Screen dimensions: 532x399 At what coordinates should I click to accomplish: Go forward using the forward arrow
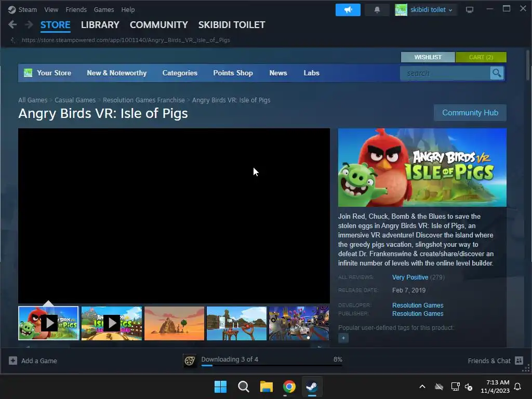click(29, 25)
